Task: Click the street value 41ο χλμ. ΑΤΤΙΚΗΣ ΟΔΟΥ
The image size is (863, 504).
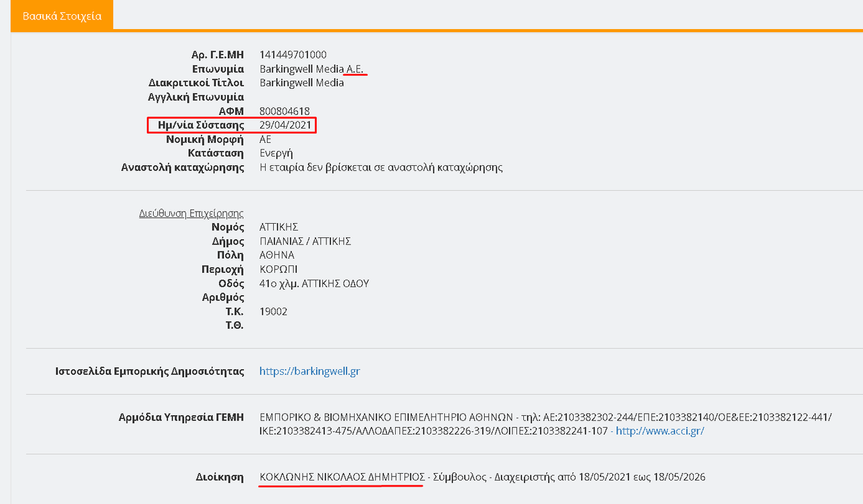Action: (314, 284)
